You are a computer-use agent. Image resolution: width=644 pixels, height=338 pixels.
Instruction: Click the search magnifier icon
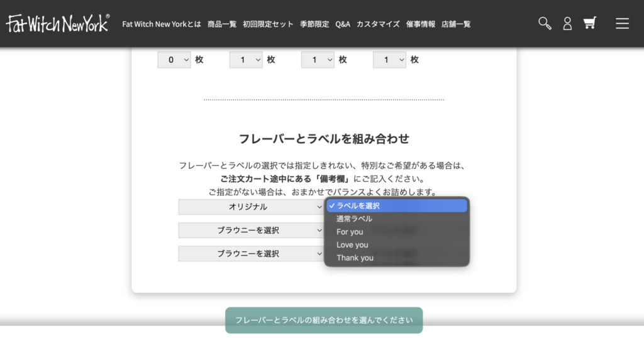click(545, 23)
